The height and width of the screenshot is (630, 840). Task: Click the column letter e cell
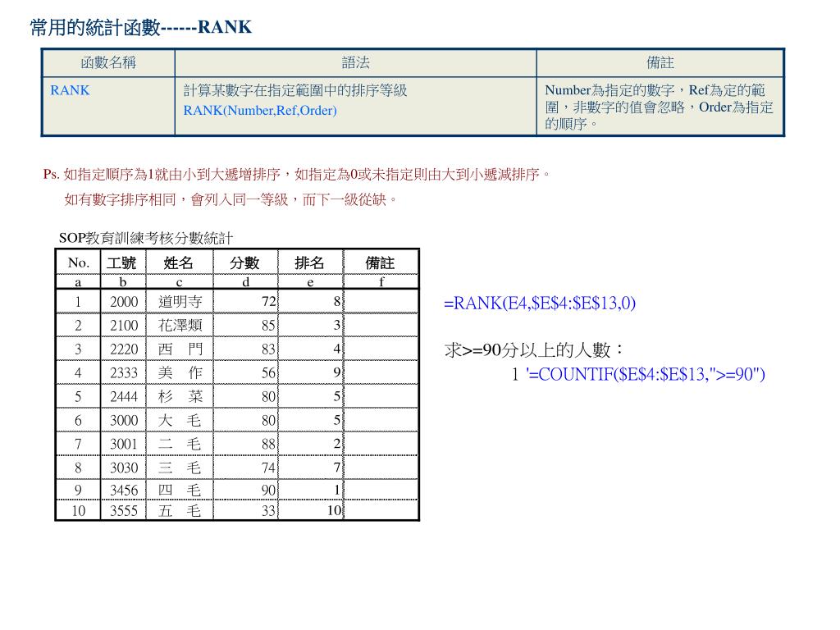pos(310,282)
